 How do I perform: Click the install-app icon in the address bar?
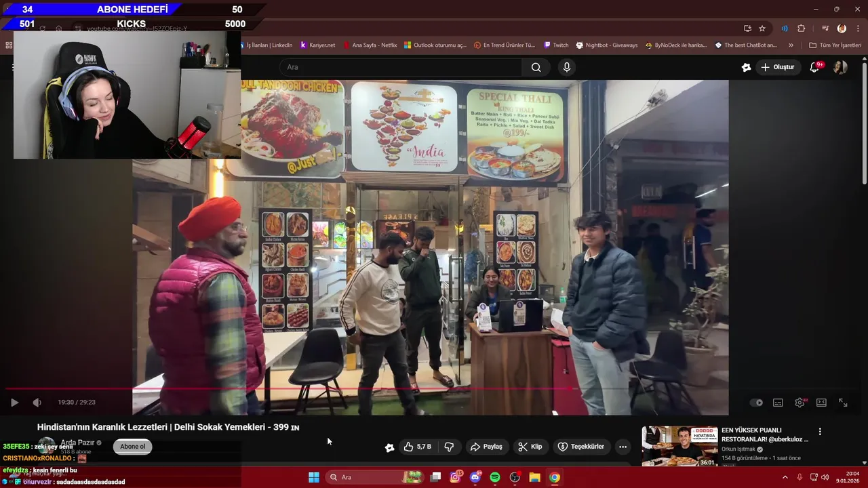pyautogui.click(x=747, y=28)
